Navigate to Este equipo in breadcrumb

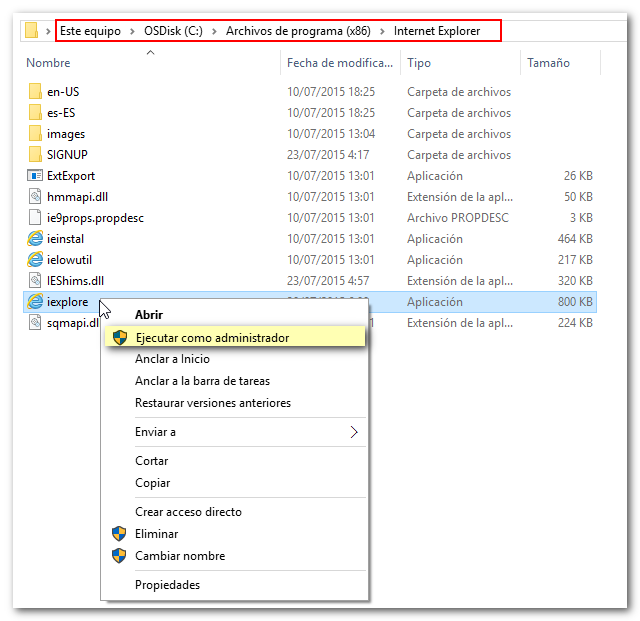(x=90, y=31)
